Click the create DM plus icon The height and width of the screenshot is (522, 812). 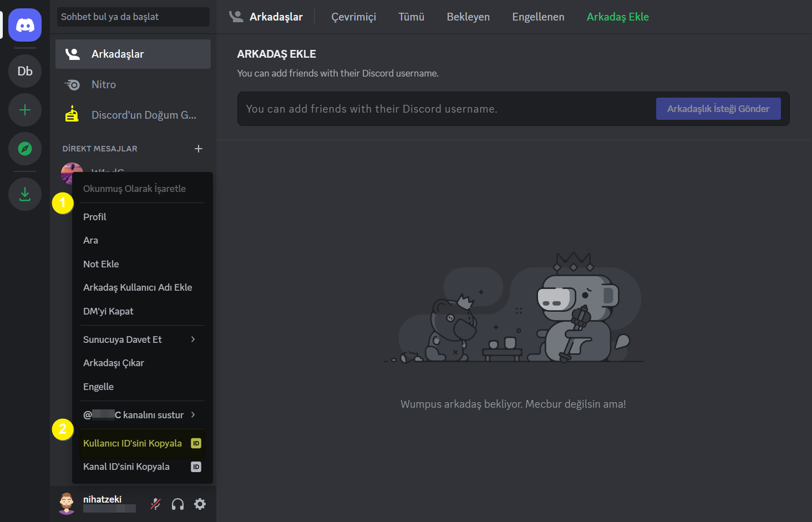(x=199, y=149)
